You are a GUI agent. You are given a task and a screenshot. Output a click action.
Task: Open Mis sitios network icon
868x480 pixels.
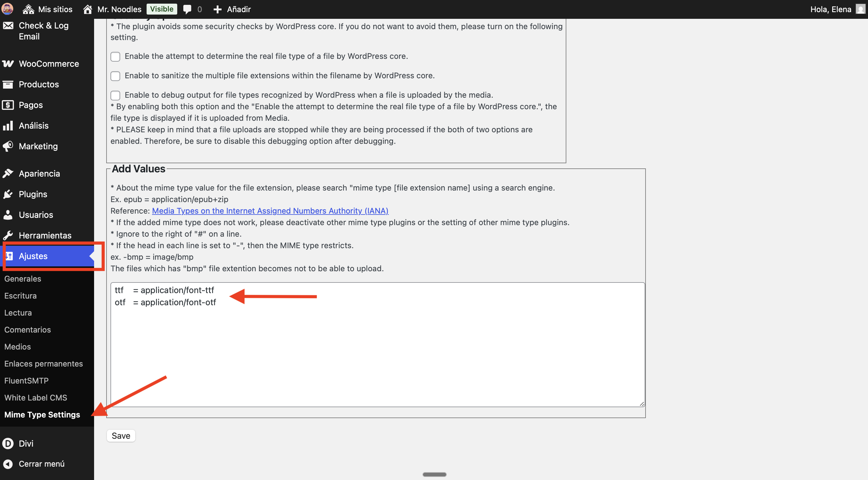pos(28,9)
